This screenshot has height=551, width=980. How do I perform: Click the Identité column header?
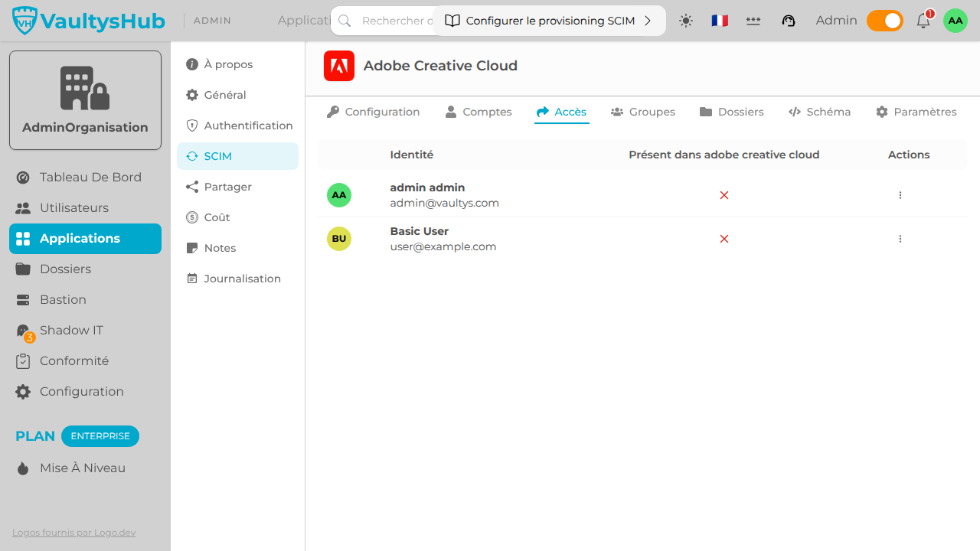(x=412, y=155)
